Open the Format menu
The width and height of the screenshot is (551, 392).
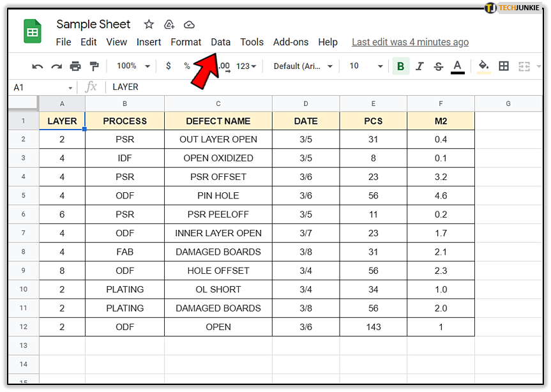tap(186, 42)
